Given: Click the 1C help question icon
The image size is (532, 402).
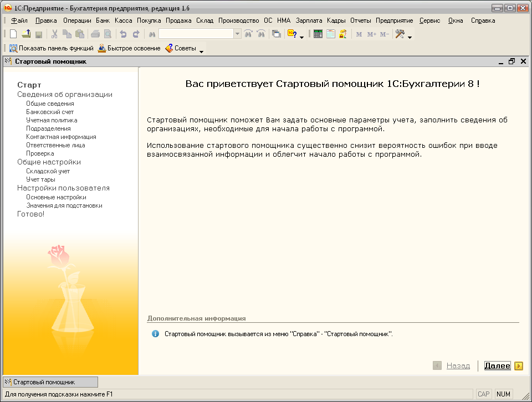Looking at the screenshot, I should [292, 34].
